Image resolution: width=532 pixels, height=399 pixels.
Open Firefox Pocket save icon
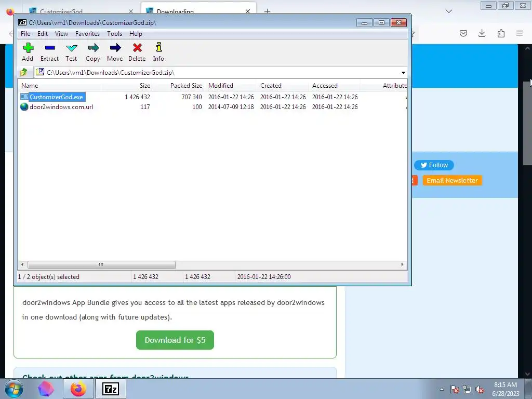coord(463,33)
